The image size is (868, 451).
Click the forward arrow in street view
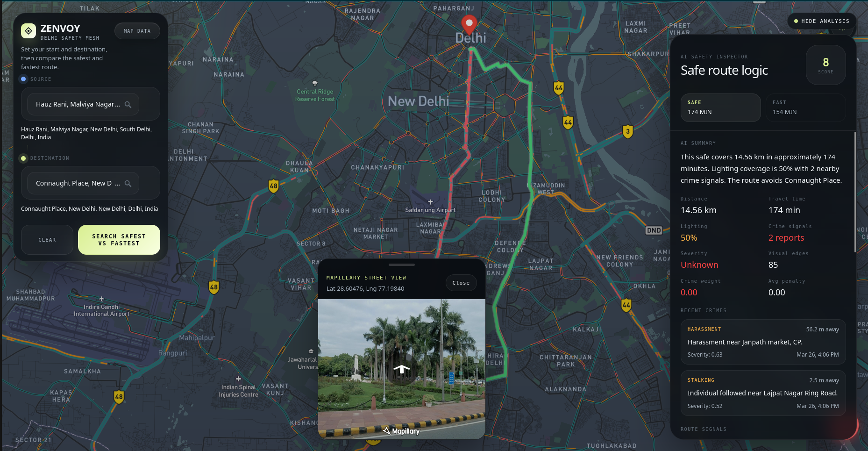tap(402, 369)
